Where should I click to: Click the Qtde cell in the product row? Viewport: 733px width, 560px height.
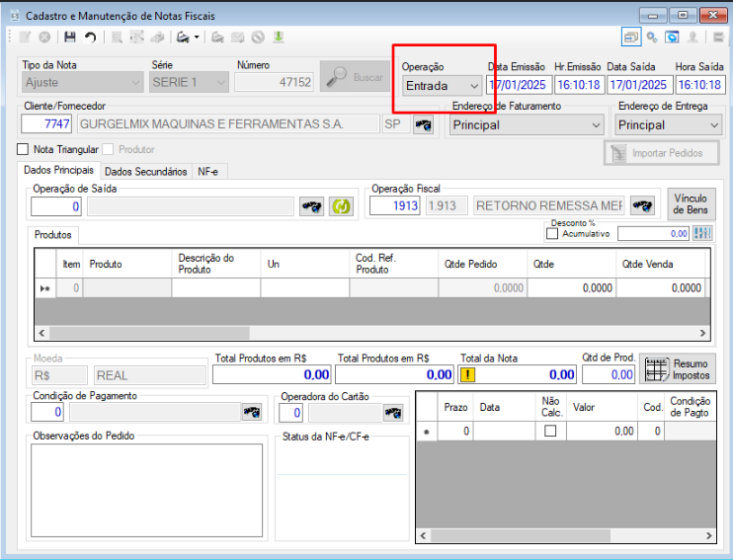(x=572, y=288)
